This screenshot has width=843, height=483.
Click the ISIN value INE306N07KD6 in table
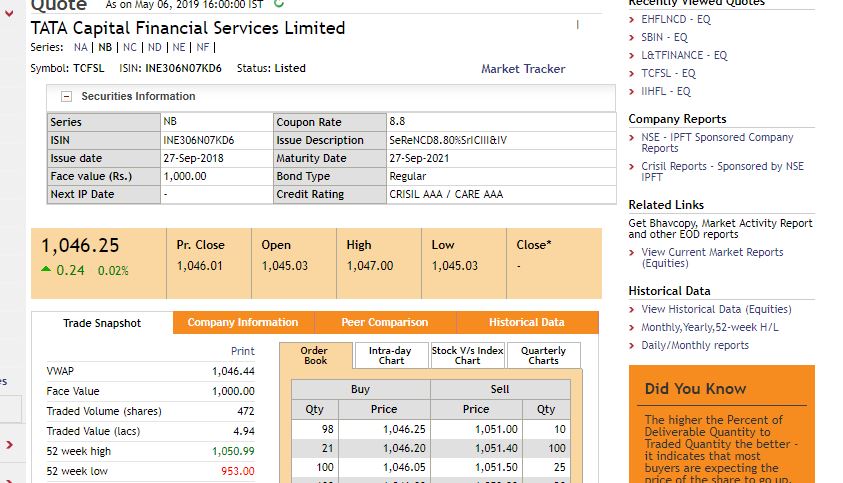point(199,140)
